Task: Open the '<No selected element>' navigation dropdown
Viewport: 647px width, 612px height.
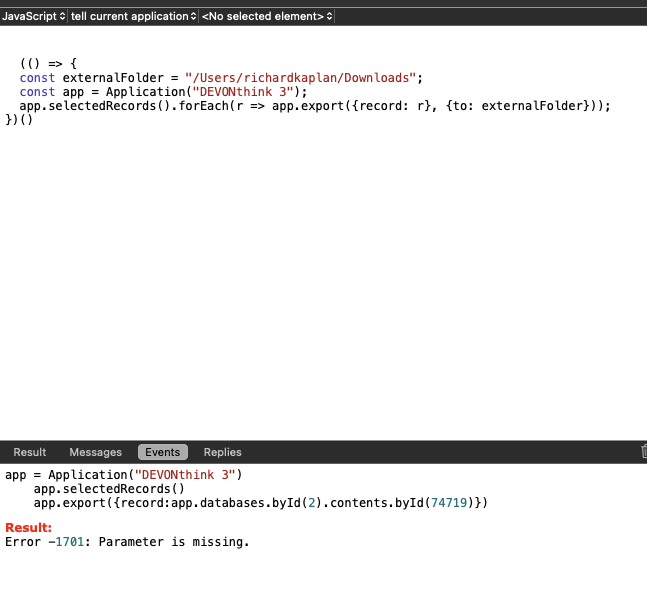Action: click(x=267, y=16)
